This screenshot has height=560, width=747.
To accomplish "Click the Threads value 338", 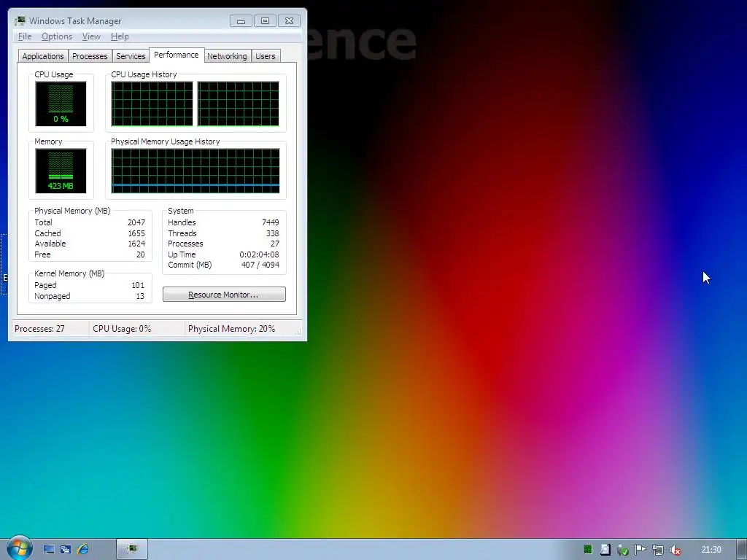I will 273,233.
